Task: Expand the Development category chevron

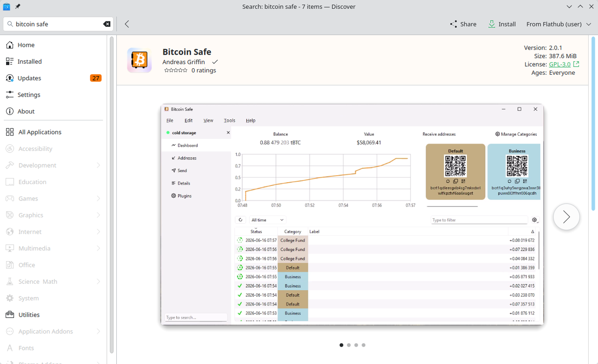Action: pyautogui.click(x=99, y=165)
